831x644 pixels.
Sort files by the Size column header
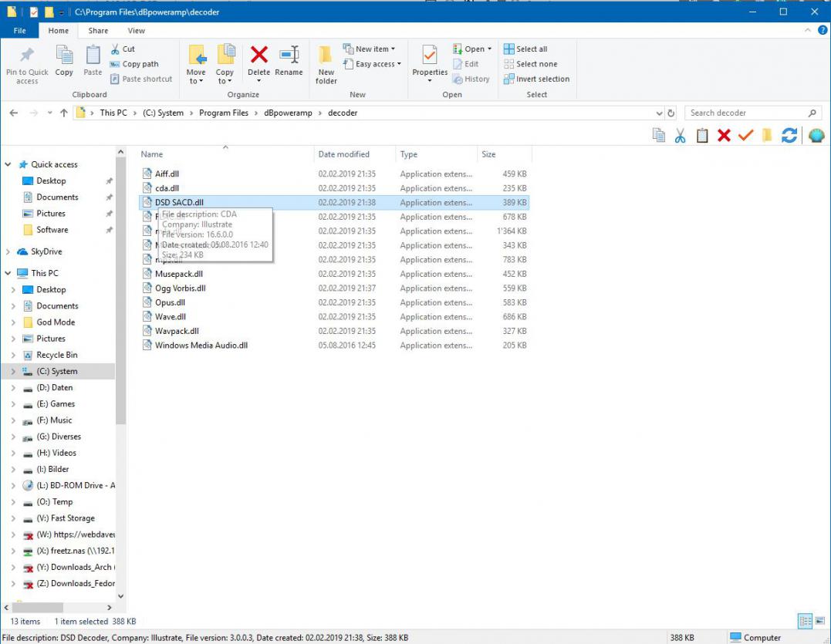point(489,154)
